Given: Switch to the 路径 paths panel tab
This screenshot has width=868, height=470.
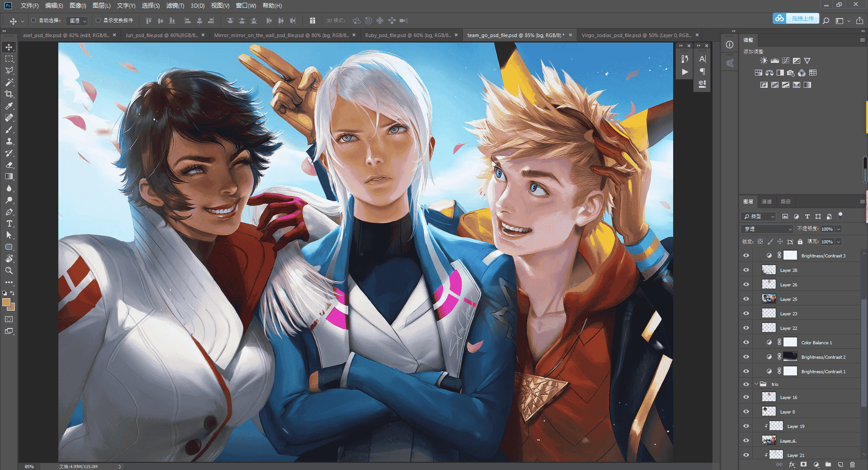Looking at the screenshot, I should click(x=786, y=202).
